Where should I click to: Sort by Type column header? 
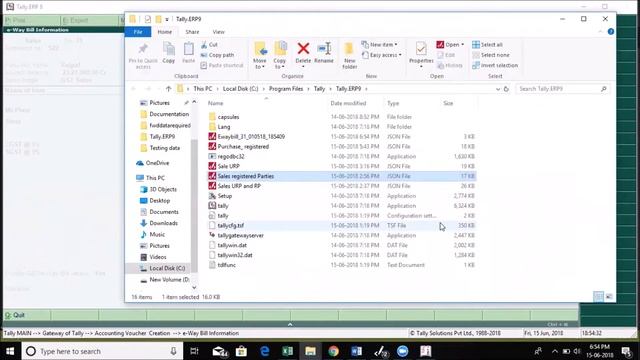(x=393, y=103)
